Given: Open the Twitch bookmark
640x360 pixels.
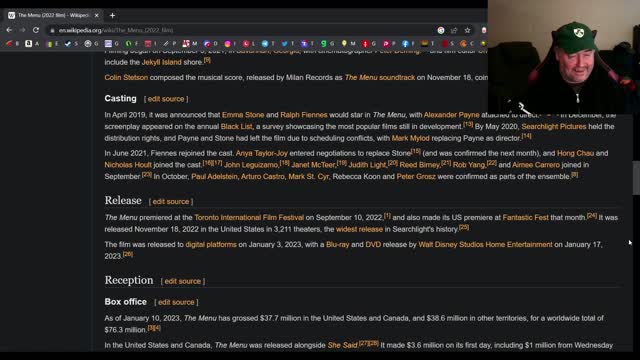Looking at the screenshot, I should click(307, 43).
